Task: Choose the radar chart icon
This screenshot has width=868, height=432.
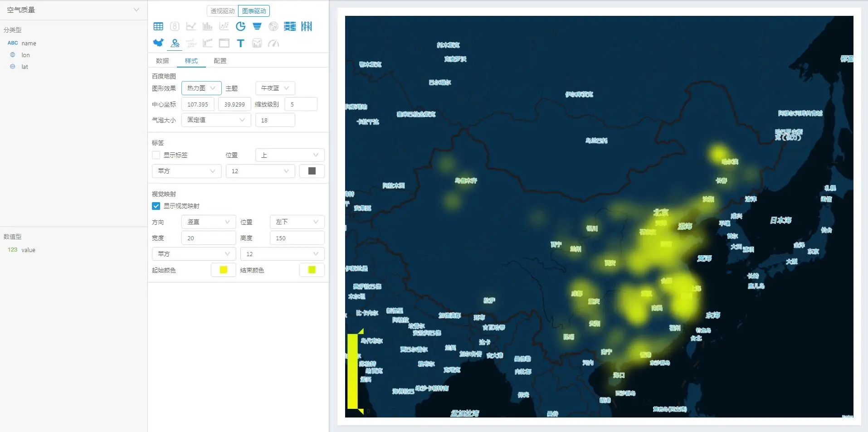Action: (273, 26)
